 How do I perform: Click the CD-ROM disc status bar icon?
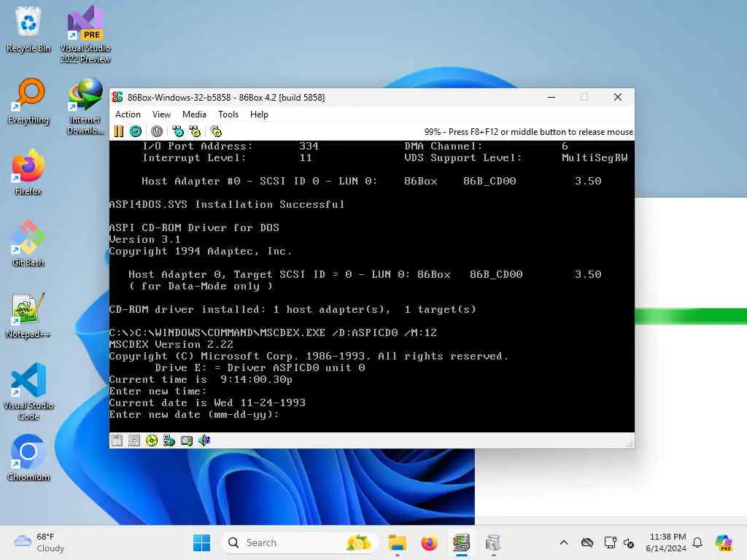click(x=152, y=440)
